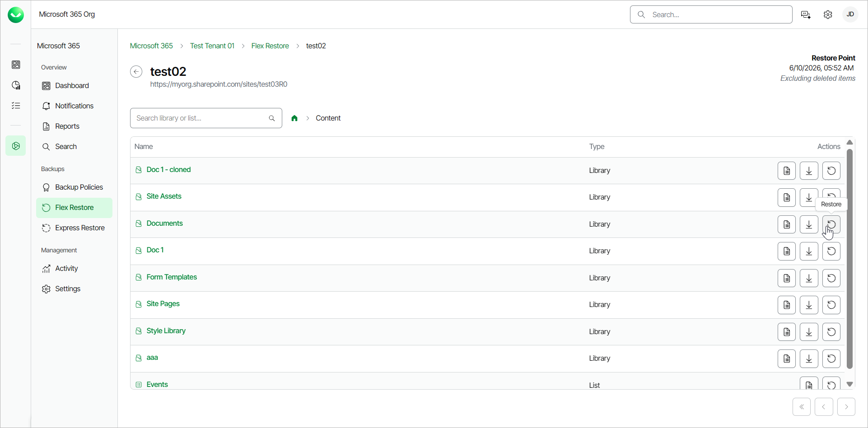Go to next page of results
The image size is (868, 428).
coord(846,407)
